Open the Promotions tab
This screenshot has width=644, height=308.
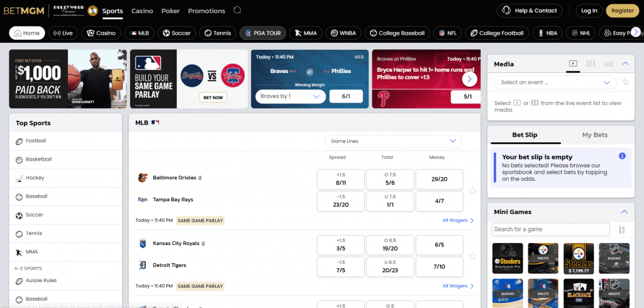tap(206, 11)
